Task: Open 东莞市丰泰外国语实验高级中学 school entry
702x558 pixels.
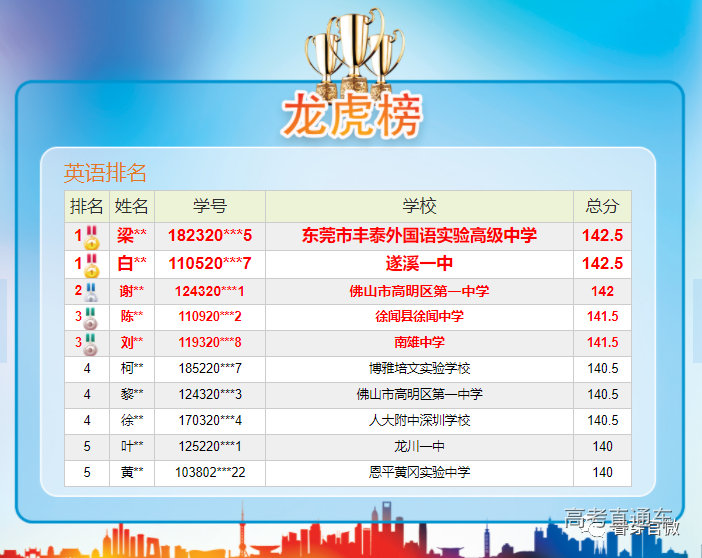Action: click(419, 236)
